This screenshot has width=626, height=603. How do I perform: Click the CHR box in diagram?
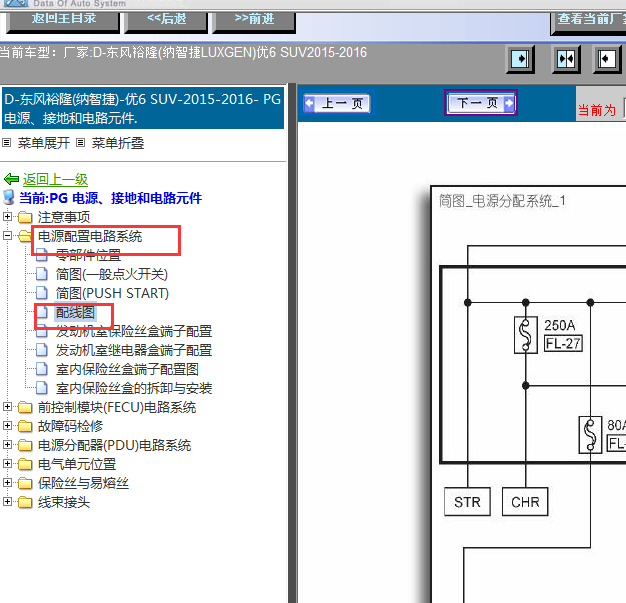(x=525, y=502)
